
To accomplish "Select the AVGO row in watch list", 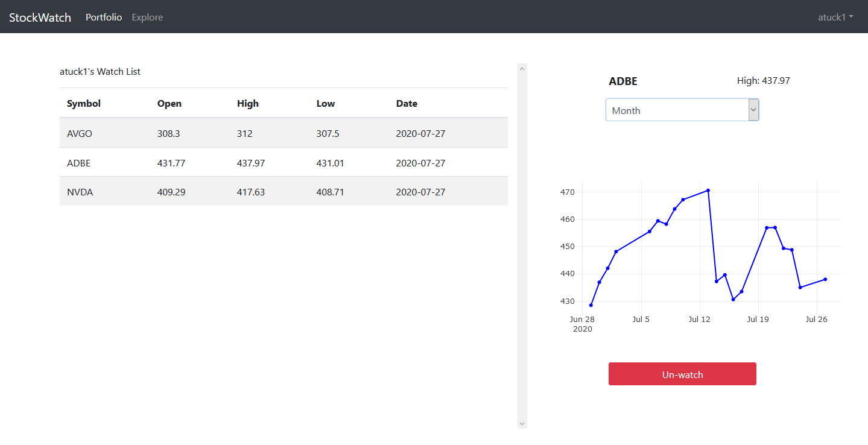I will pos(80,133).
